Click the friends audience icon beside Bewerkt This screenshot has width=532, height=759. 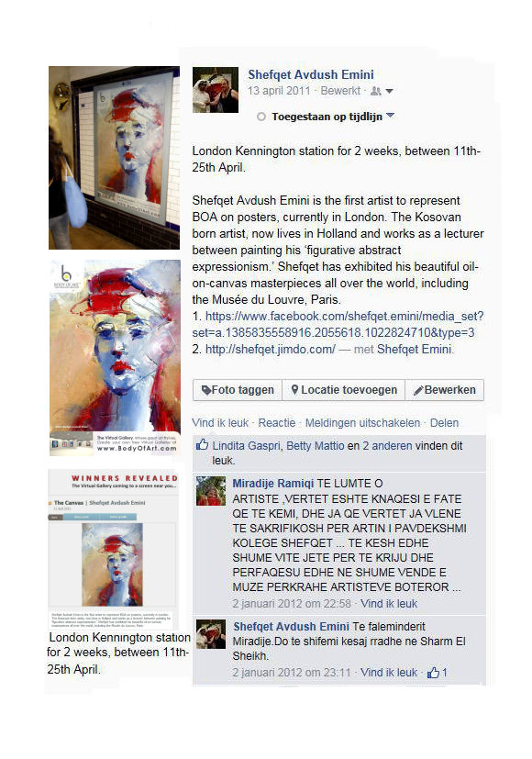pos(376,91)
